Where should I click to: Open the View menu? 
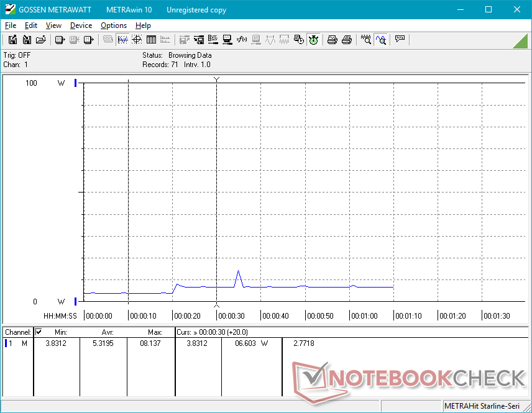click(x=53, y=25)
